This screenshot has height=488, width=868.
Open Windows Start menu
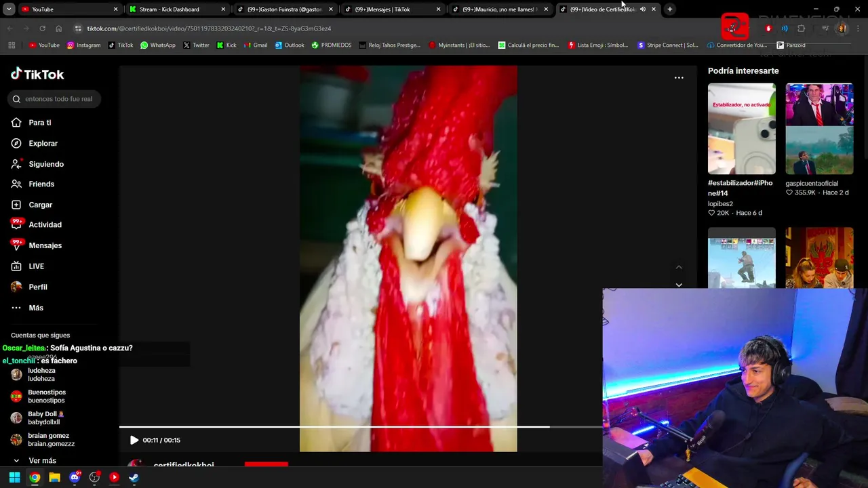pyautogui.click(x=14, y=477)
